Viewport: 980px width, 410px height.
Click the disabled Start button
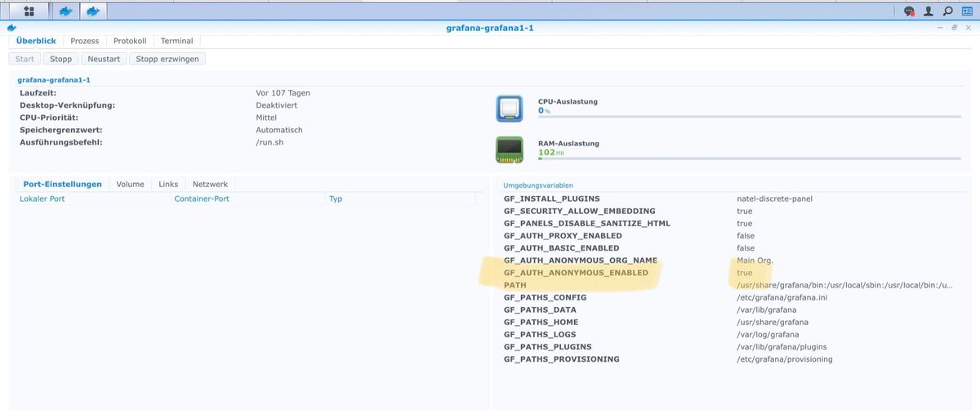(24, 59)
